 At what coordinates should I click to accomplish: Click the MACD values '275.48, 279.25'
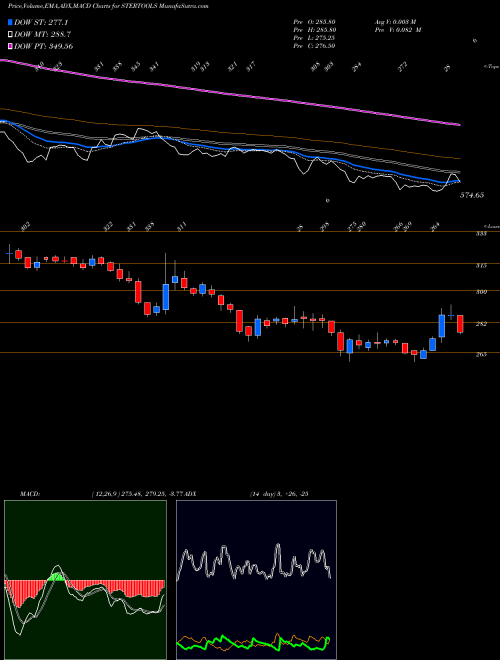[x=142, y=494]
